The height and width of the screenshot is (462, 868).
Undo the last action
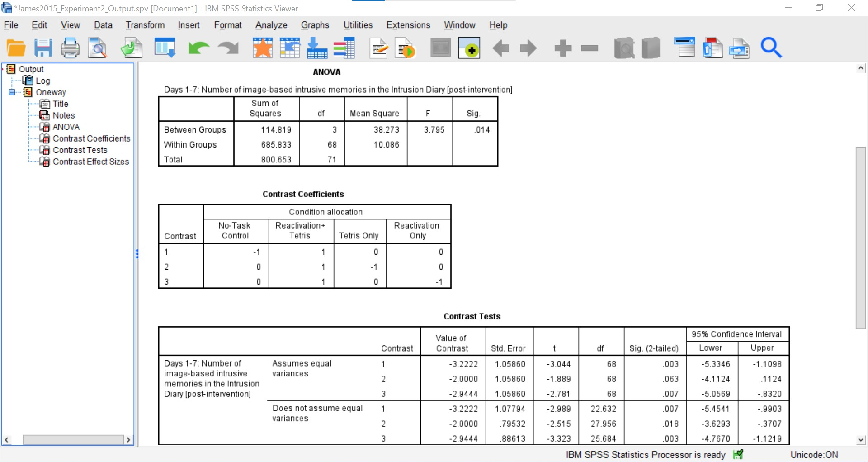198,48
